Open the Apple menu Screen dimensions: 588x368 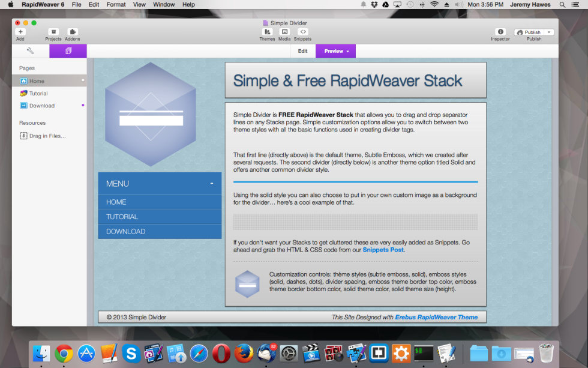[11, 4]
